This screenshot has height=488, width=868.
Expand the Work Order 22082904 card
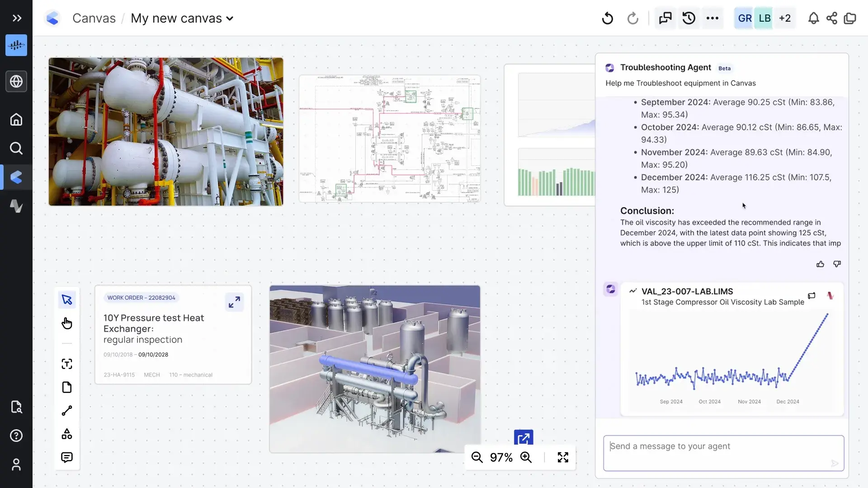pyautogui.click(x=235, y=302)
